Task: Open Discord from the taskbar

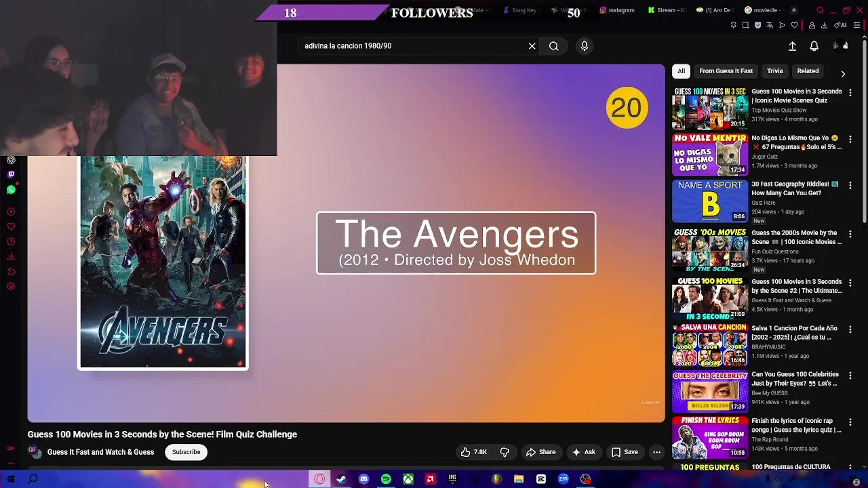Action: [x=363, y=479]
